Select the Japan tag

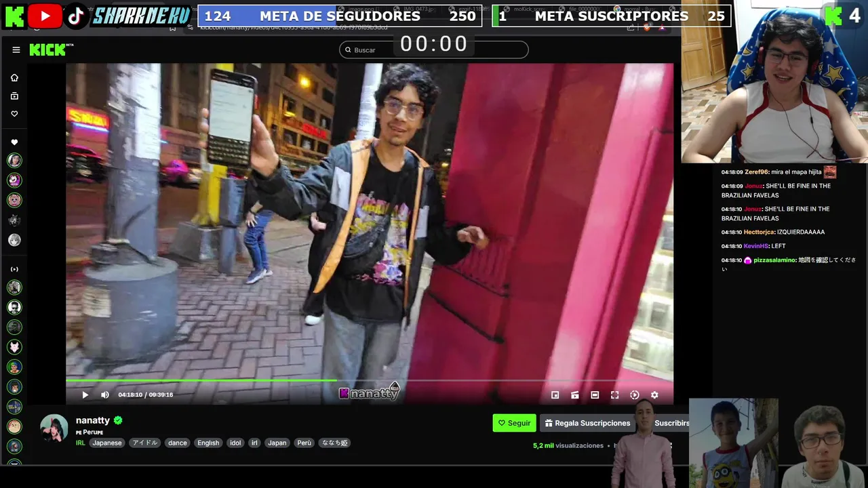[x=277, y=443]
